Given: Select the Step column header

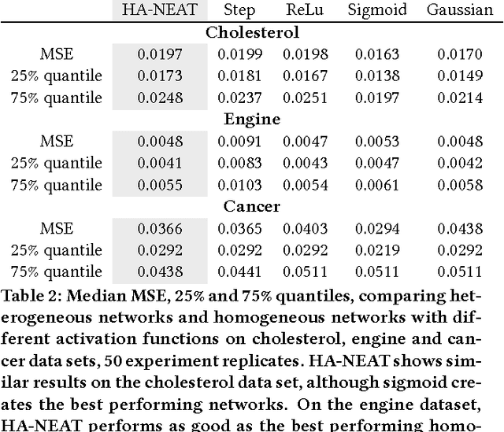Looking at the screenshot, I should (x=239, y=11).
